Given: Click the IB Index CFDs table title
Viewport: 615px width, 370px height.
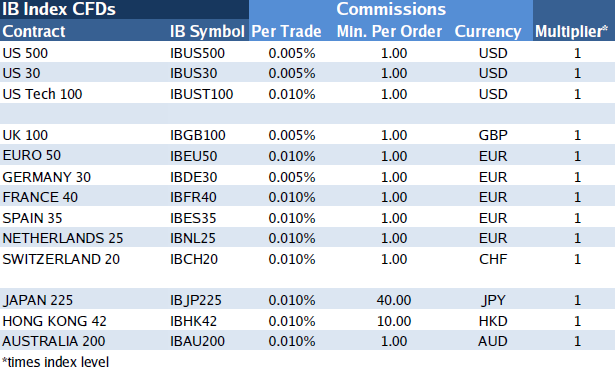Looking at the screenshot, I should 59,9.
